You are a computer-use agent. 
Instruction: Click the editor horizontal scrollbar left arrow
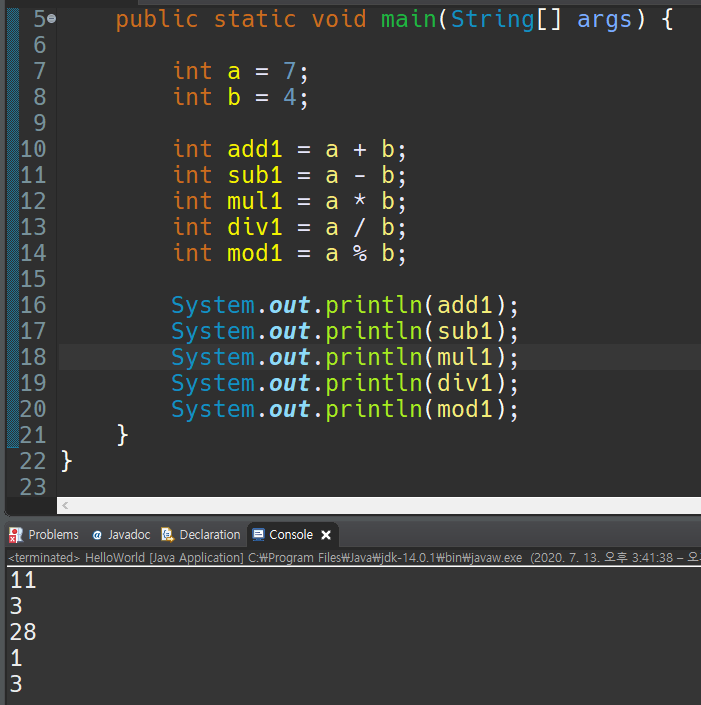click(x=65, y=505)
